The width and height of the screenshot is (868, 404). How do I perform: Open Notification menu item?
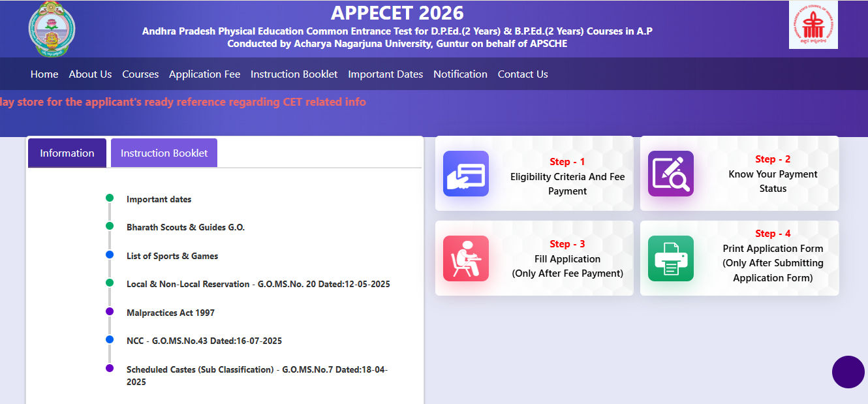[460, 74]
